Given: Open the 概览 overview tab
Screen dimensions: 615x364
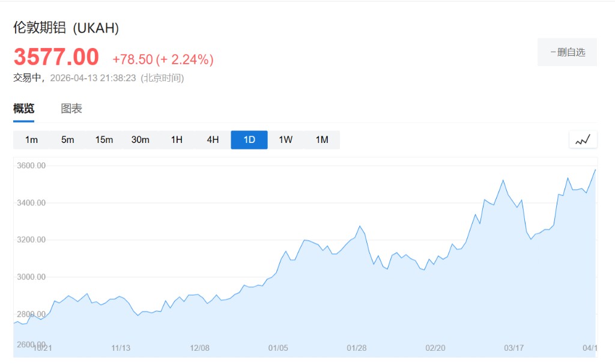Looking at the screenshot, I should (x=24, y=109).
